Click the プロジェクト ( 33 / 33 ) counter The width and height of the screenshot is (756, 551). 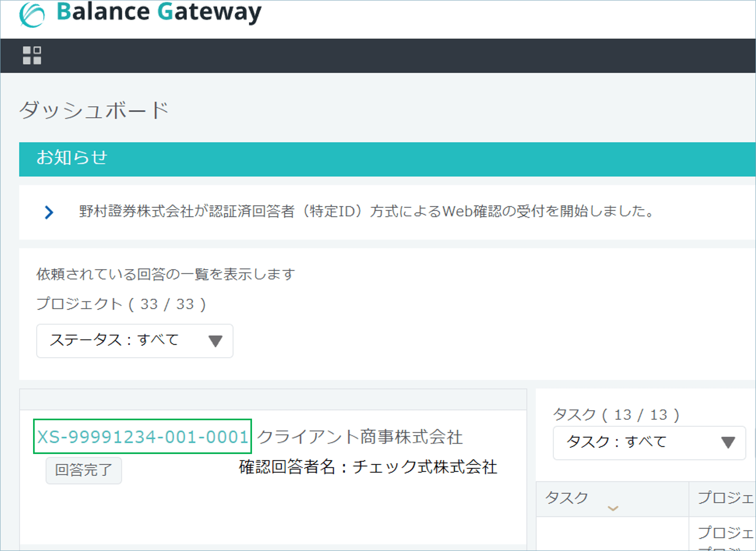(x=121, y=304)
